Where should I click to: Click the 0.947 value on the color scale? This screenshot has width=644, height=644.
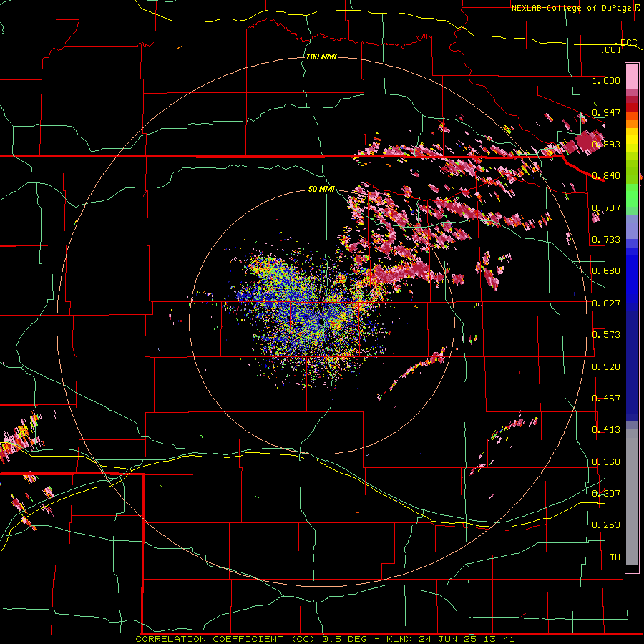pyautogui.click(x=606, y=112)
